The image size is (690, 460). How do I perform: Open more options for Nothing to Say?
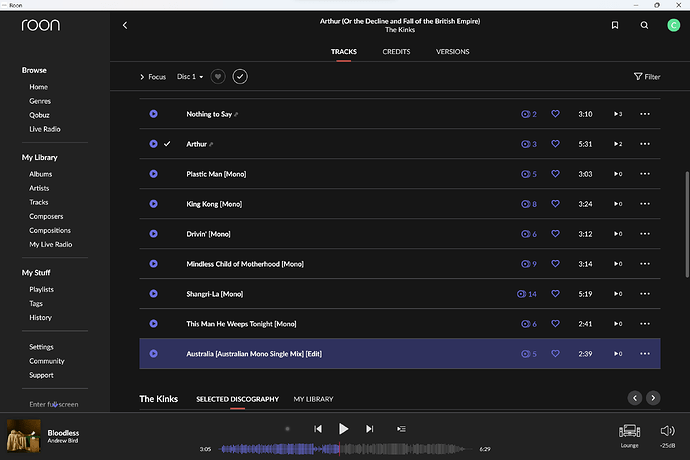pos(645,114)
